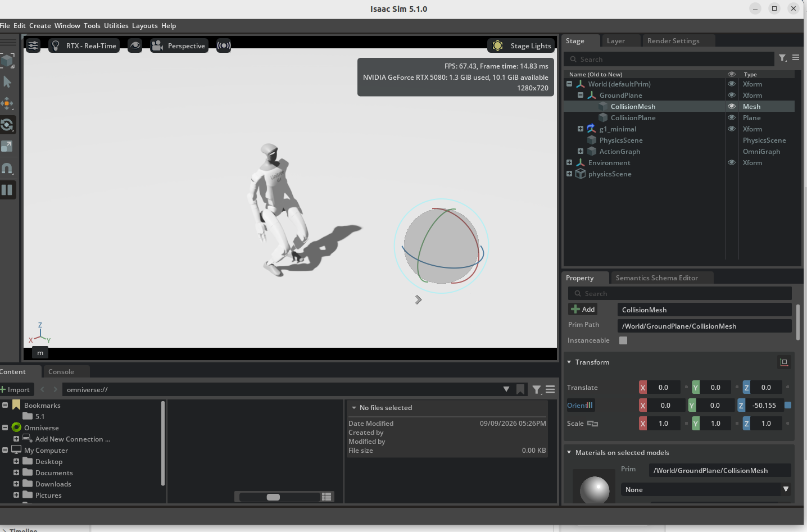The width and height of the screenshot is (807, 532).
Task: Activate the Move gizmo tool
Action: click(x=7, y=103)
